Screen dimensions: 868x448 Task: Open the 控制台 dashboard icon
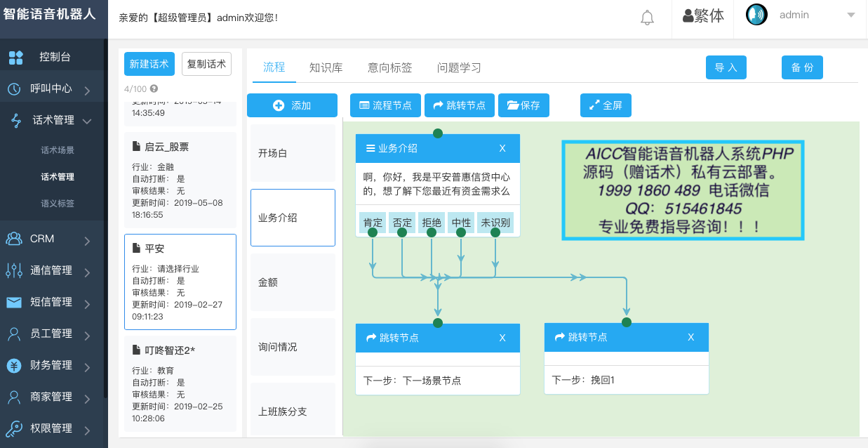tap(16, 58)
